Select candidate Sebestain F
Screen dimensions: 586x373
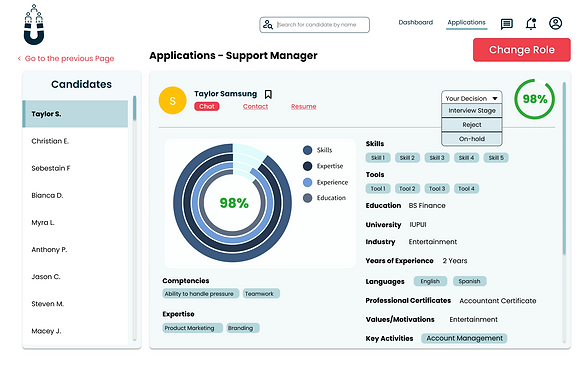pyautogui.click(x=75, y=169)
